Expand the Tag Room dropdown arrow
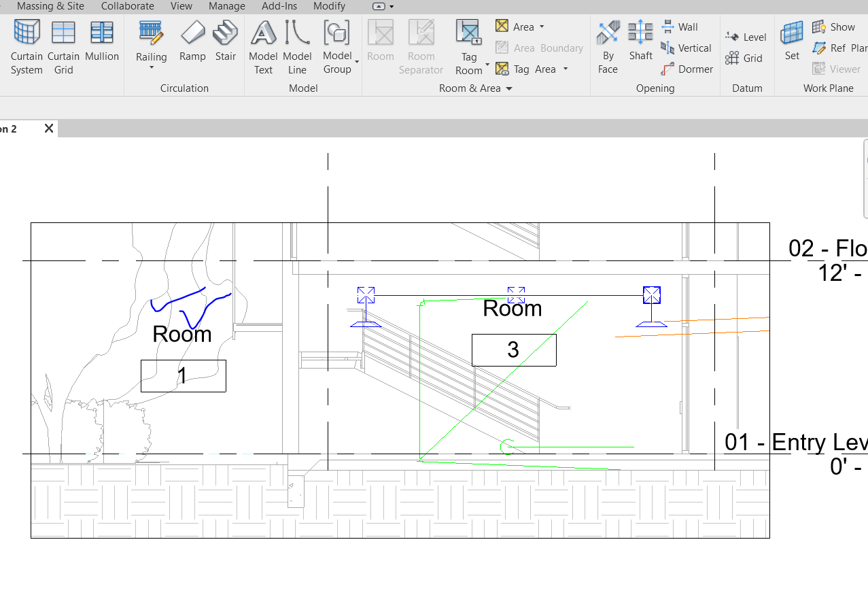868x612 pixels. click(x=487, y=65)
